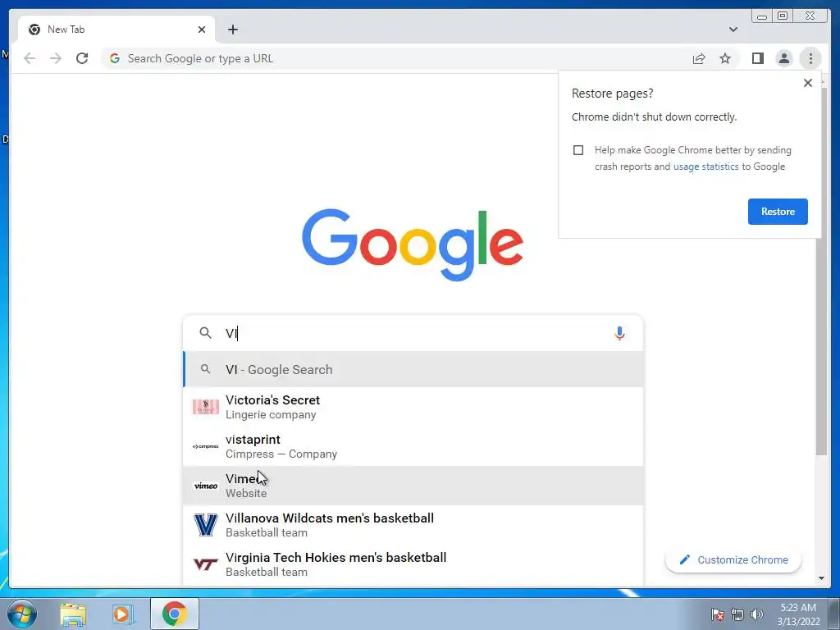Open a new tab with the plus button
Viewport: 840px width, 630px height.
(232, 30)
